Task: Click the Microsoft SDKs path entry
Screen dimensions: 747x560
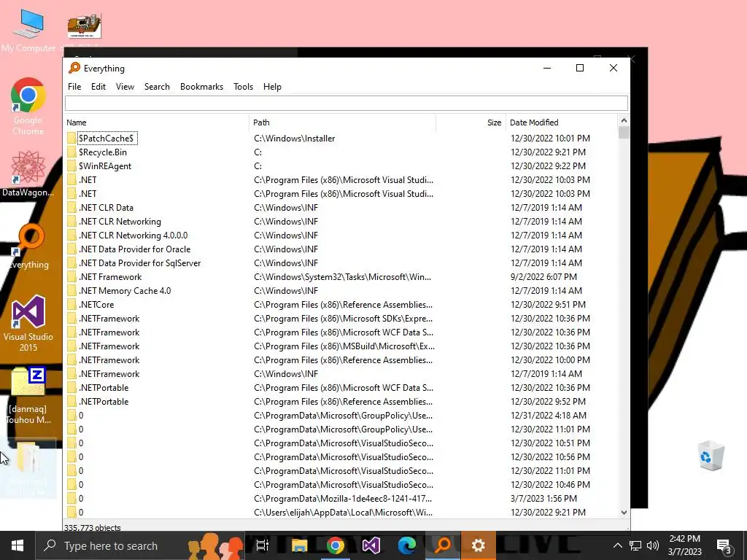Action: coord(343,318)
